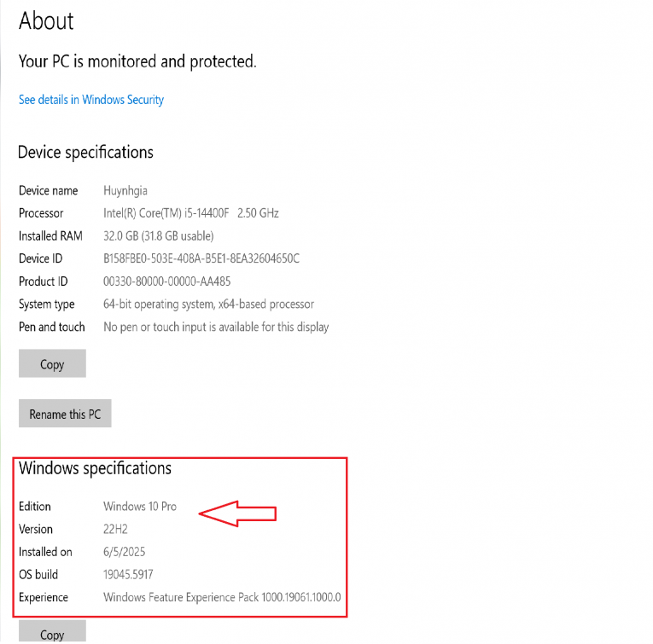653x644 pixels.
Task: Click the Processor label
Action: coord(41,213)
